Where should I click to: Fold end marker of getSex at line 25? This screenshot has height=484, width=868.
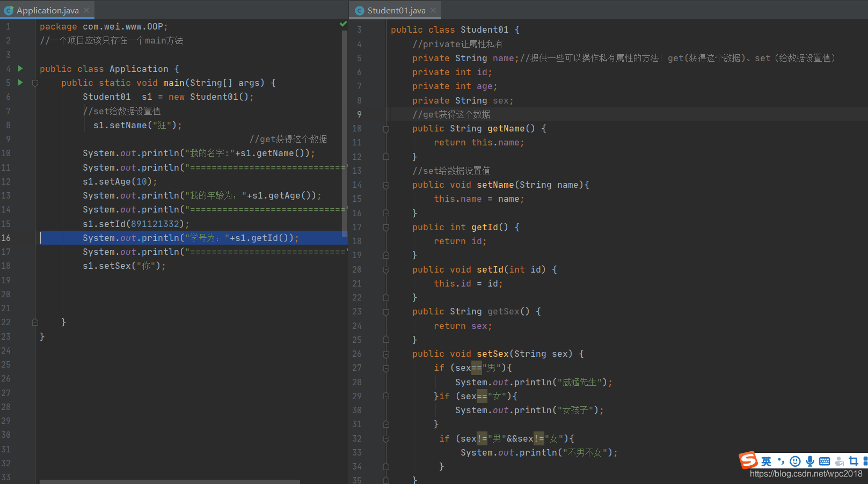[x=386, y=340]
